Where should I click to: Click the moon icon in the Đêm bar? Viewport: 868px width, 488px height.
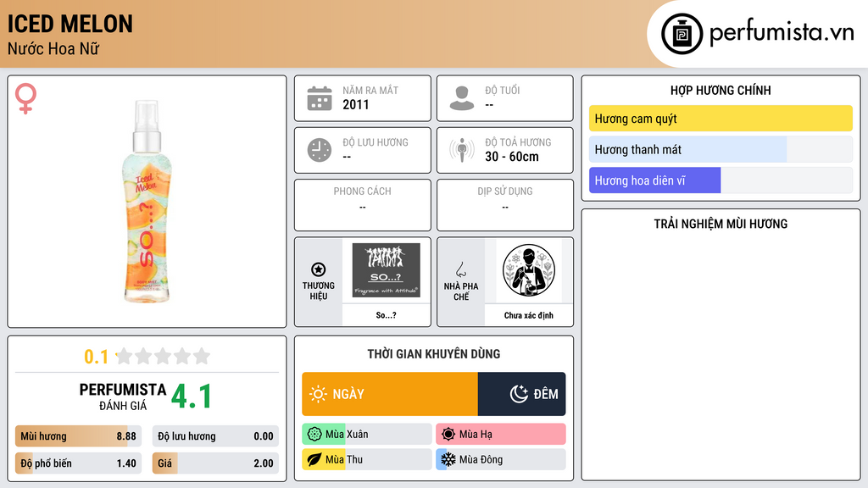point(520,394)
